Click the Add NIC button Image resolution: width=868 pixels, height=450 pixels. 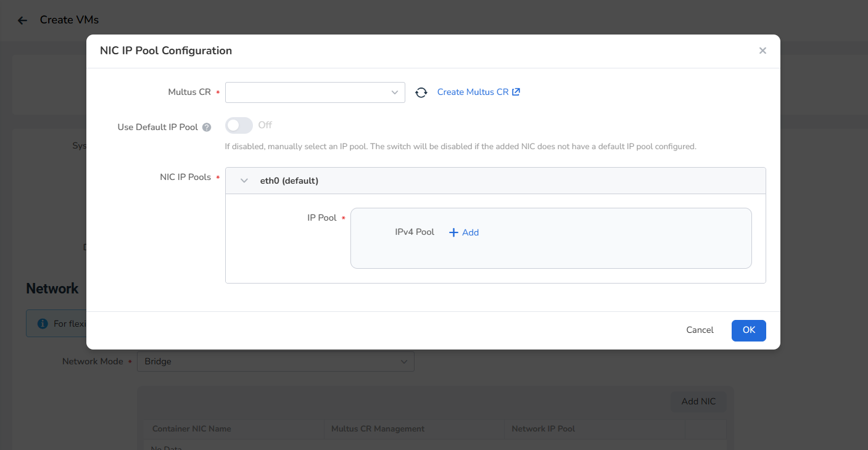click(x=698, y=401)
